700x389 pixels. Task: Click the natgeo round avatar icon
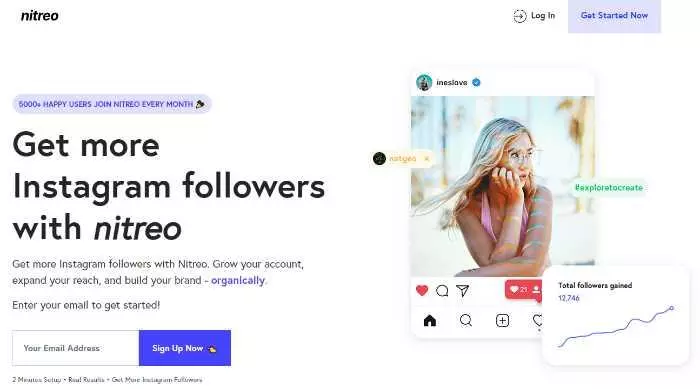(x=379, y=159)
